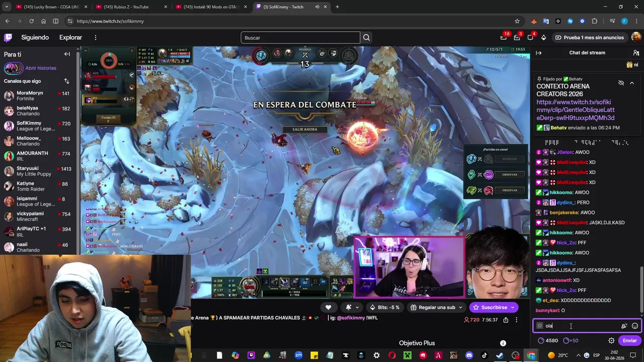644x362 pixels.
Task: Click Prueba 1 mes sin anuncios
Action: click(x=589, y=38)
